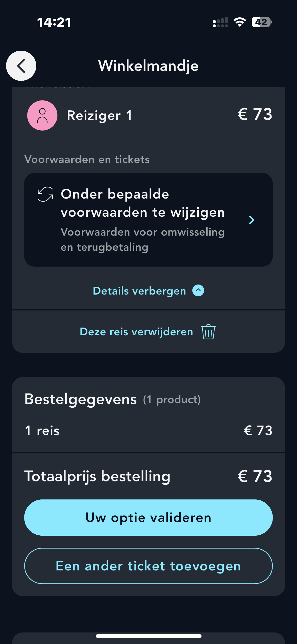Tap the exchange arrows icon in the conditions card
The height and width of the screenshot is (644, 297).
(45, 194)
